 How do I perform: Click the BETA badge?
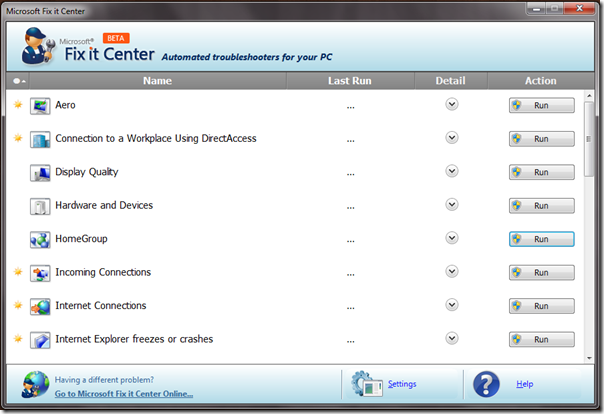tap(116, 38)
